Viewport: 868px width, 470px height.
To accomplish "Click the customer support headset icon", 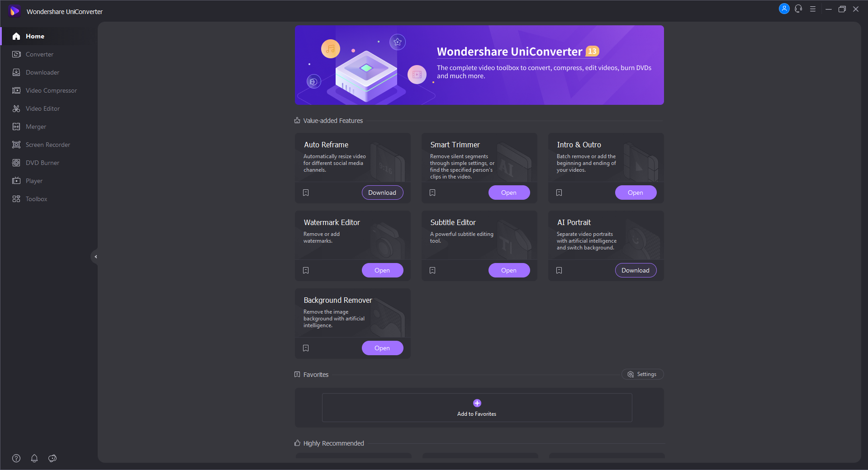I will coord(798,9).
